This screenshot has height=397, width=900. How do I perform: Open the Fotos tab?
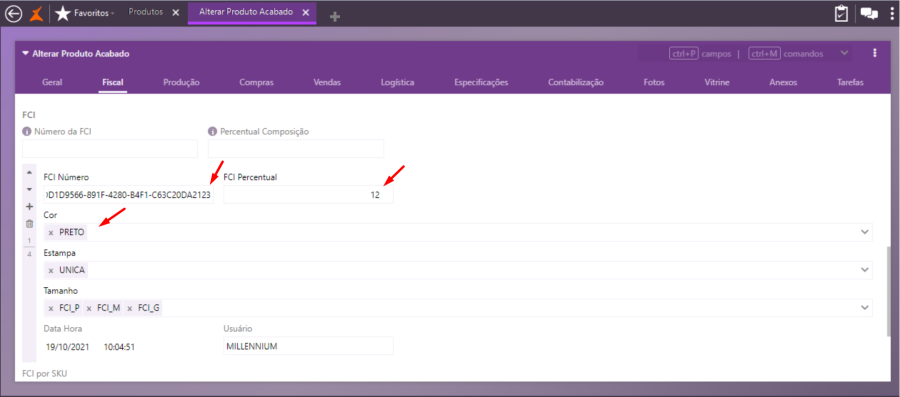[654, 82]
